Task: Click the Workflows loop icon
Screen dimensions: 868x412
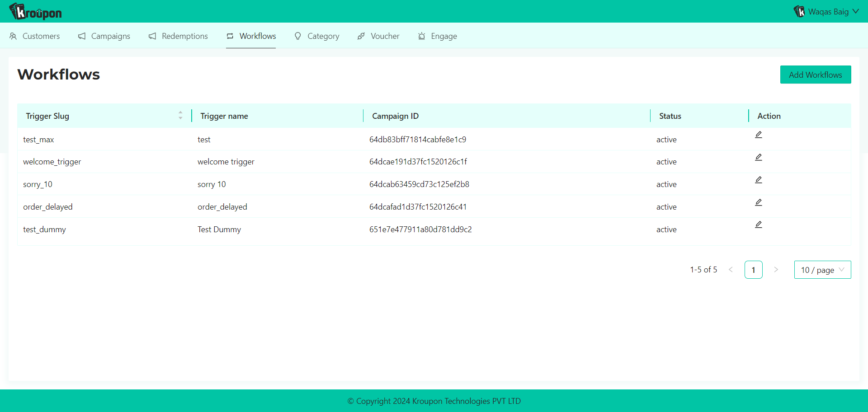Action: point(230,36)
